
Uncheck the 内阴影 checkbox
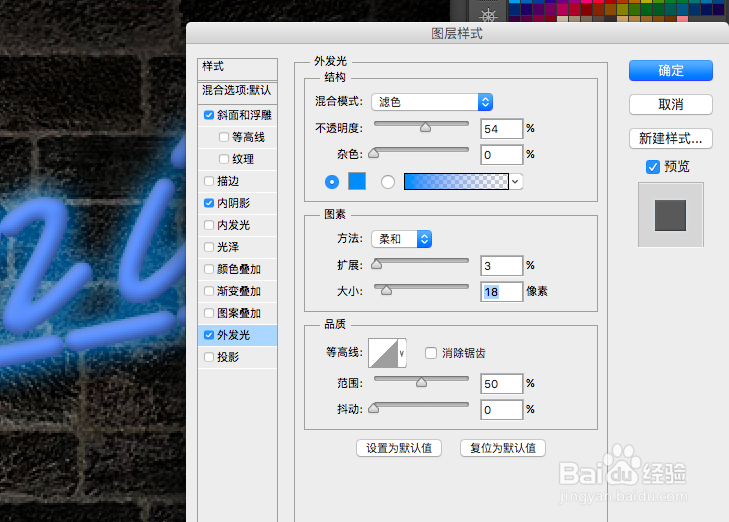(209, 203)
